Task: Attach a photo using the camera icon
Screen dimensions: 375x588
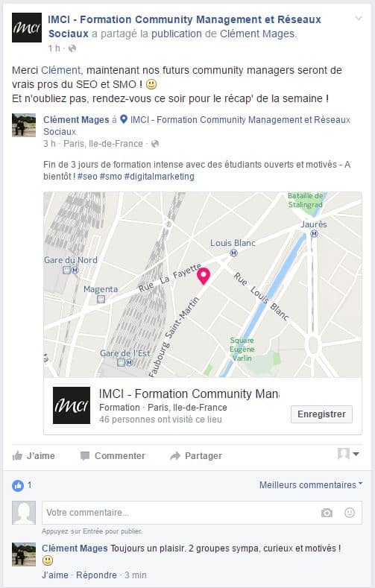Action: (x=327, y=513)
